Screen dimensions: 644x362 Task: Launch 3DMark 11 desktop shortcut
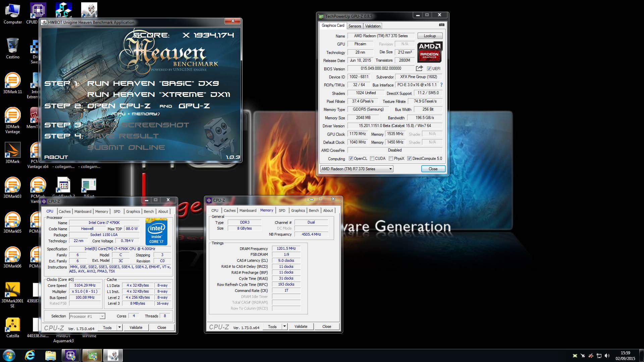[13, 83]
